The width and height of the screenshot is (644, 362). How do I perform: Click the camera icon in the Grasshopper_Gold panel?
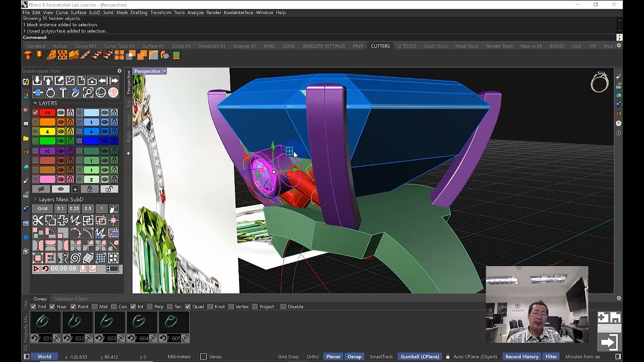tap(92, 81)
